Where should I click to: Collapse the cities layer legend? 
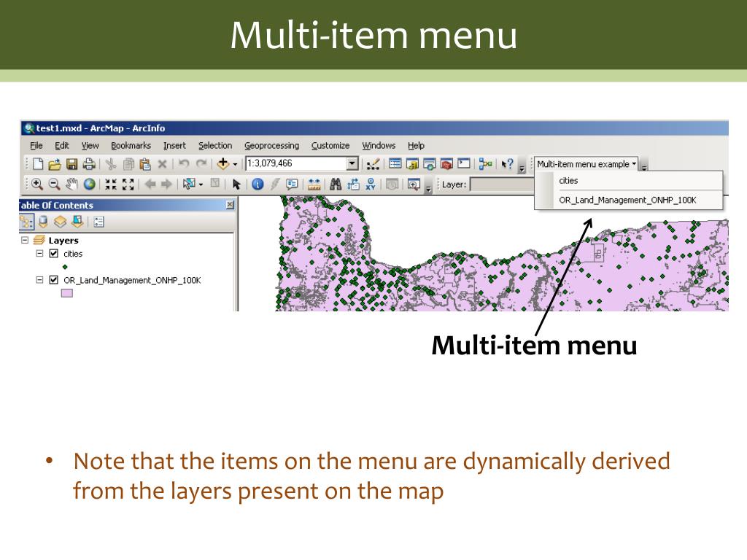point(39,253)
